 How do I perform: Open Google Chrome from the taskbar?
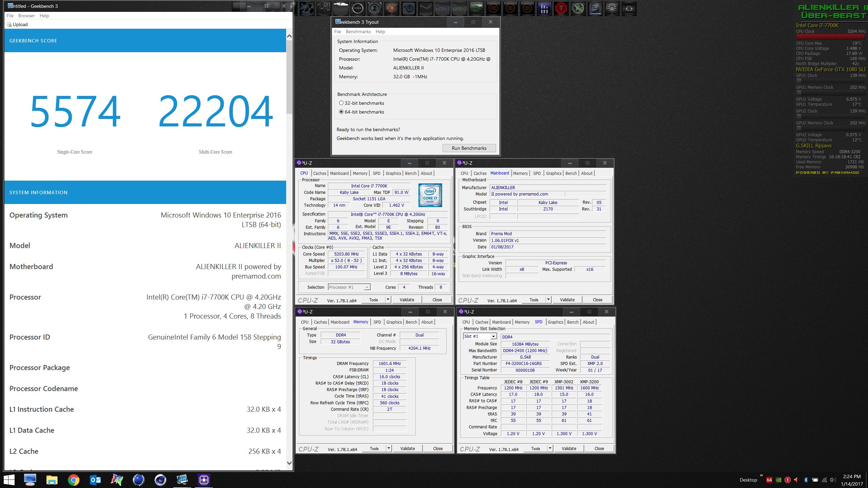(x=74, y=480)
